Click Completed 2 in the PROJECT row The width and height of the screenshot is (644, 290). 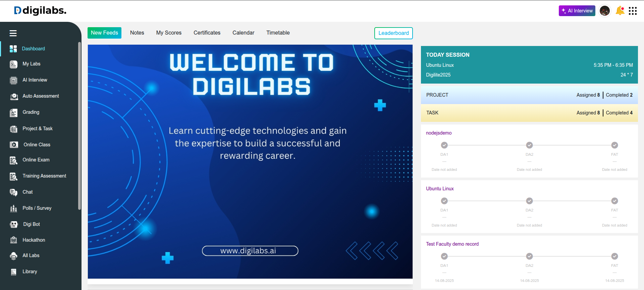(619, 95)
